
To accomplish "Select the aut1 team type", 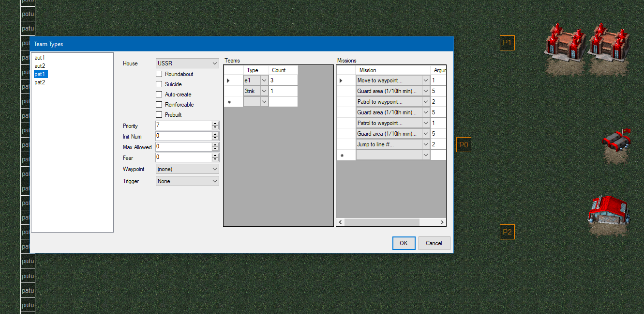I will 40,58.
